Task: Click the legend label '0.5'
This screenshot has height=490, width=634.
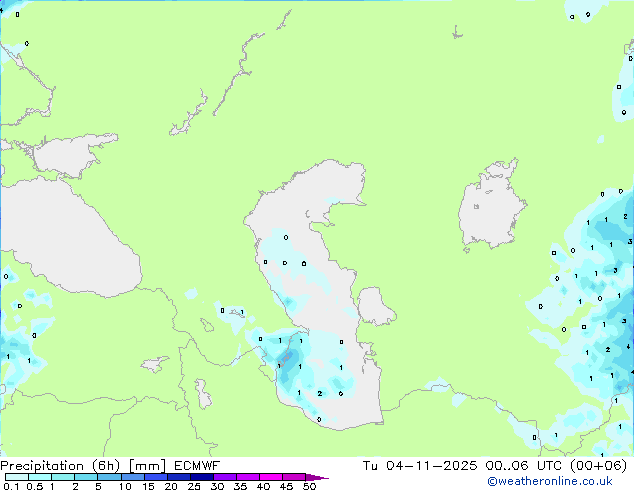Action: pyautogui.click(x=35, y=486)
